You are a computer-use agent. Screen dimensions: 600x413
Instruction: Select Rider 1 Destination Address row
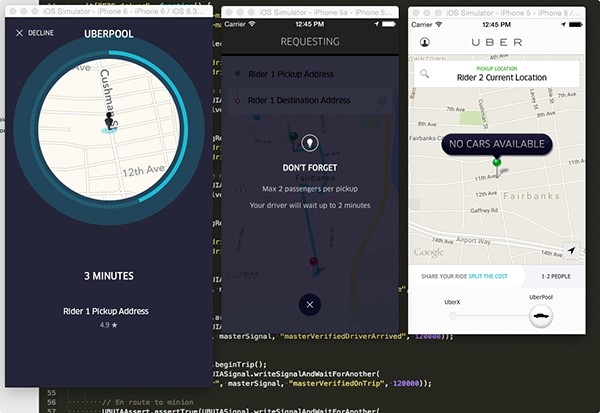(x=310, y=100)
